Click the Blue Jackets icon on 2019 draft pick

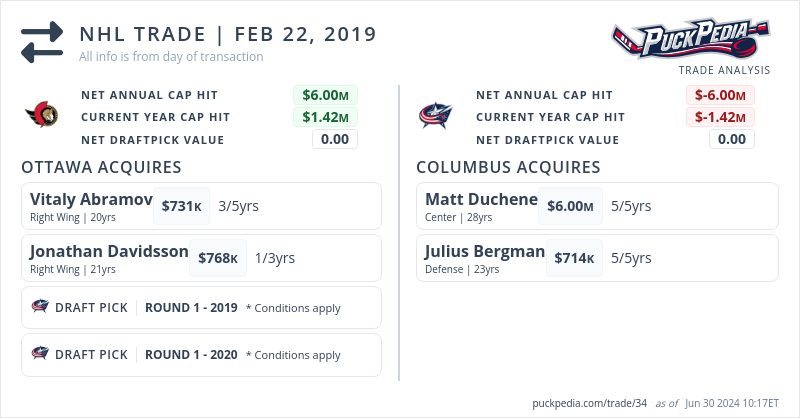pyautogui.click(x=41, y=307)
